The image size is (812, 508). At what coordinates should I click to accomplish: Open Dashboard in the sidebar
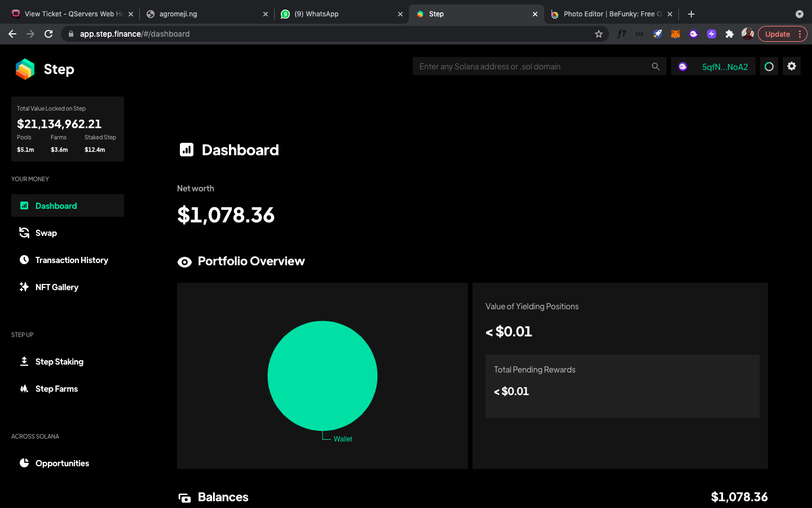coord(68,205)
